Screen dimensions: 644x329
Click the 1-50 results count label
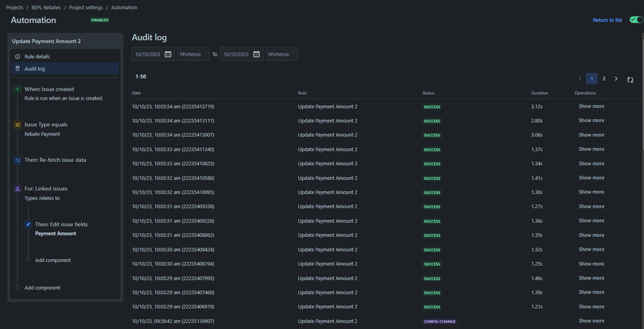pyautogui.click(x=141, y=76)
